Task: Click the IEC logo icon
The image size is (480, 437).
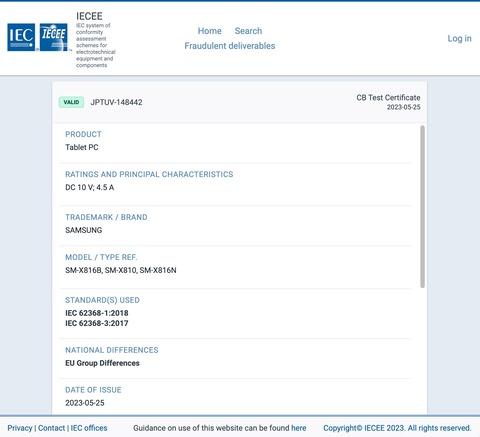Action: 21,37
